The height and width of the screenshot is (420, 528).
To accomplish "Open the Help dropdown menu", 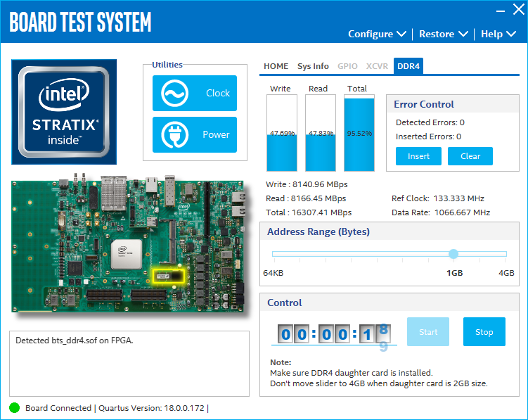I will pos(498,34).
